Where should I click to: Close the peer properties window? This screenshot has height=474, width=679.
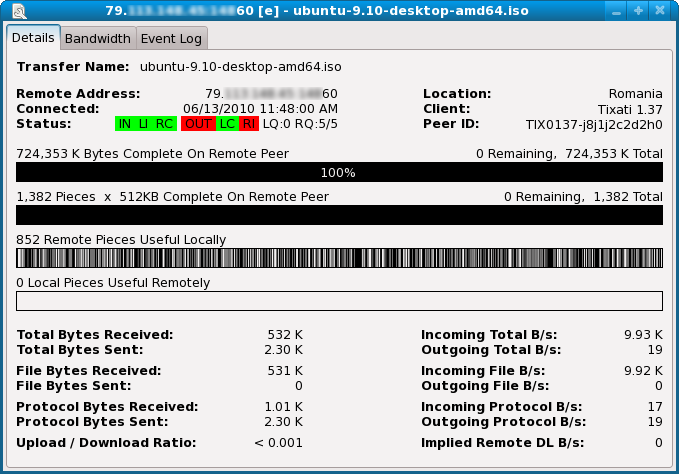[x=661, y=11]
